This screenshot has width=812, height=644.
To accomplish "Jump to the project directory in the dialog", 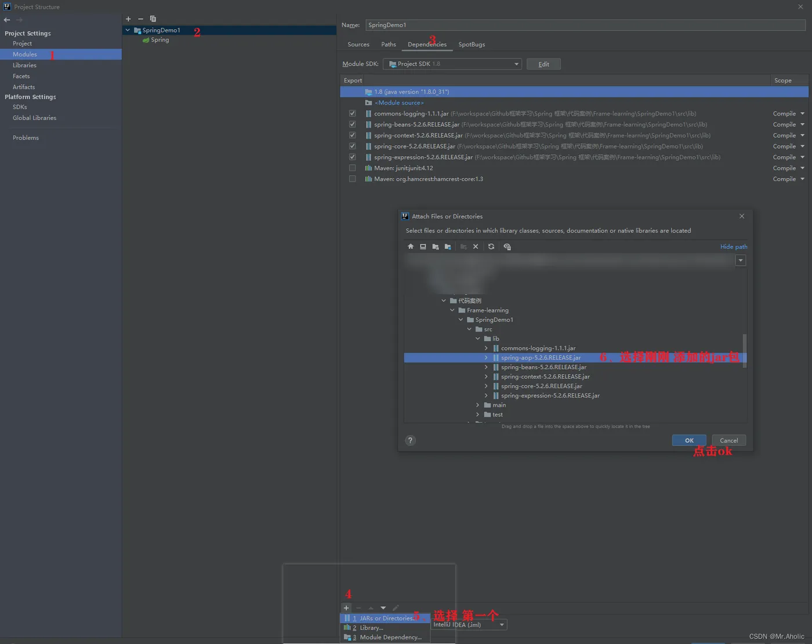I will [x=435, y=247].
